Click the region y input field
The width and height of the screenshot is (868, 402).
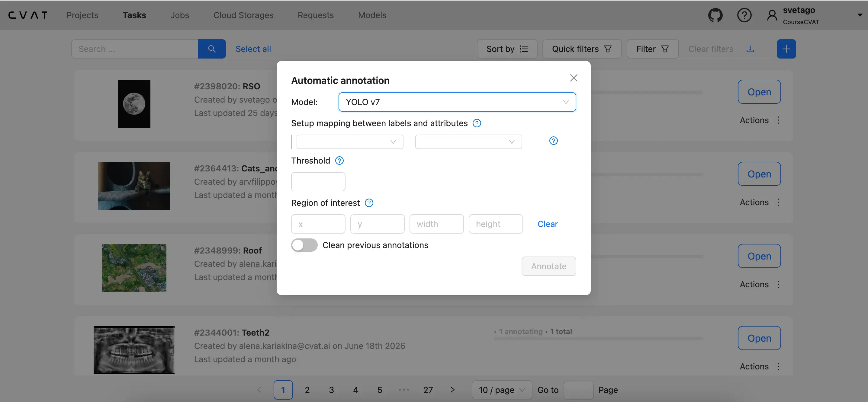[378, 224]
